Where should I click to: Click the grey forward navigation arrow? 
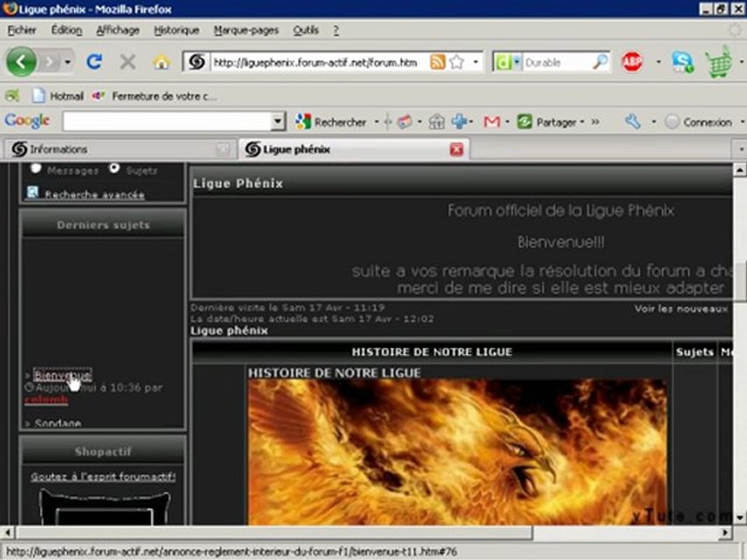(x=51, y=62)
